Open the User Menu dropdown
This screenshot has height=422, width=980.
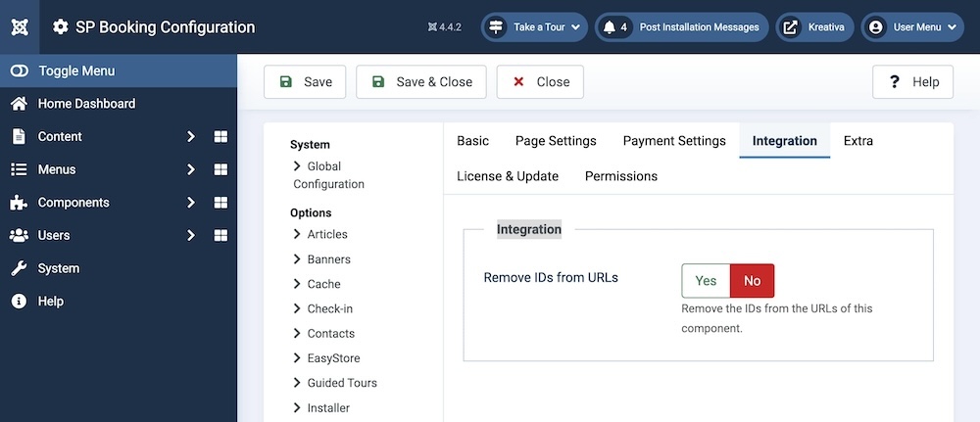click(x=912, y=27)
